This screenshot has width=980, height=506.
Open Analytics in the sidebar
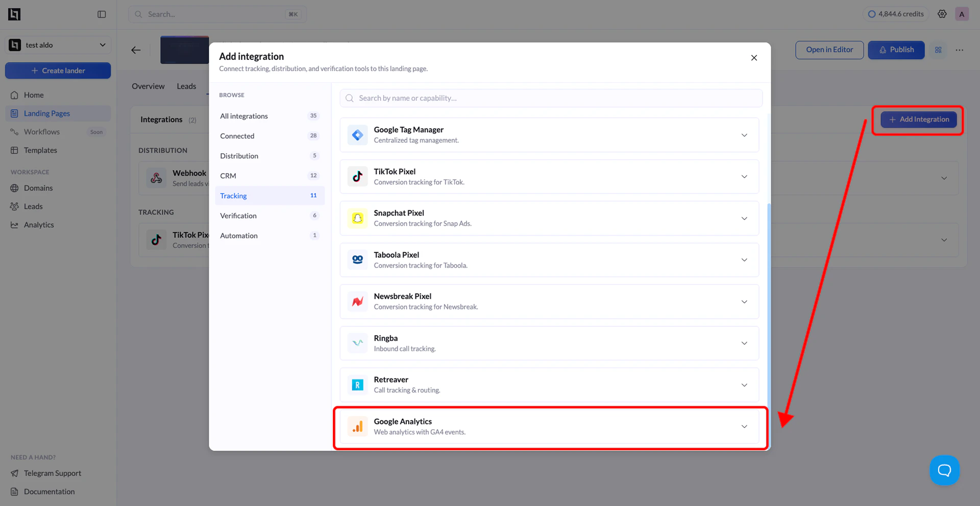(x=58, y=225)
